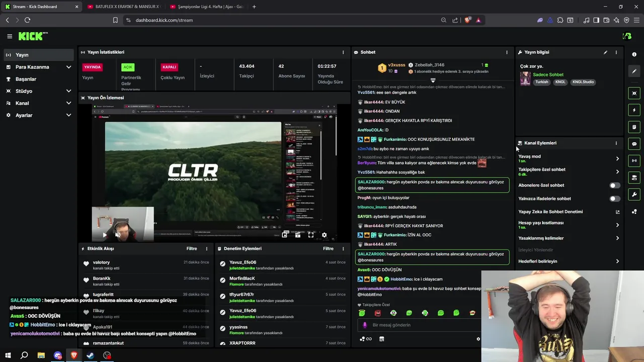Open Windows taskbar search
The height and width of the screenshot is (362, 644).
click(x=24, y=355)
